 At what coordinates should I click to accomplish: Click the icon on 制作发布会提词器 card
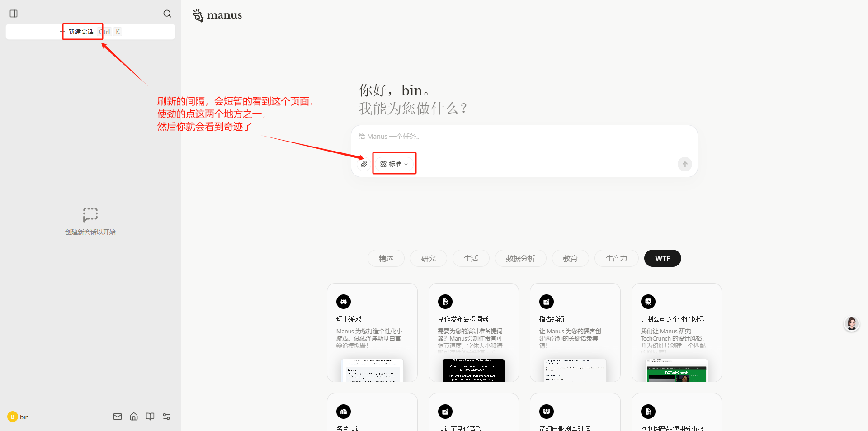(445, 302)
